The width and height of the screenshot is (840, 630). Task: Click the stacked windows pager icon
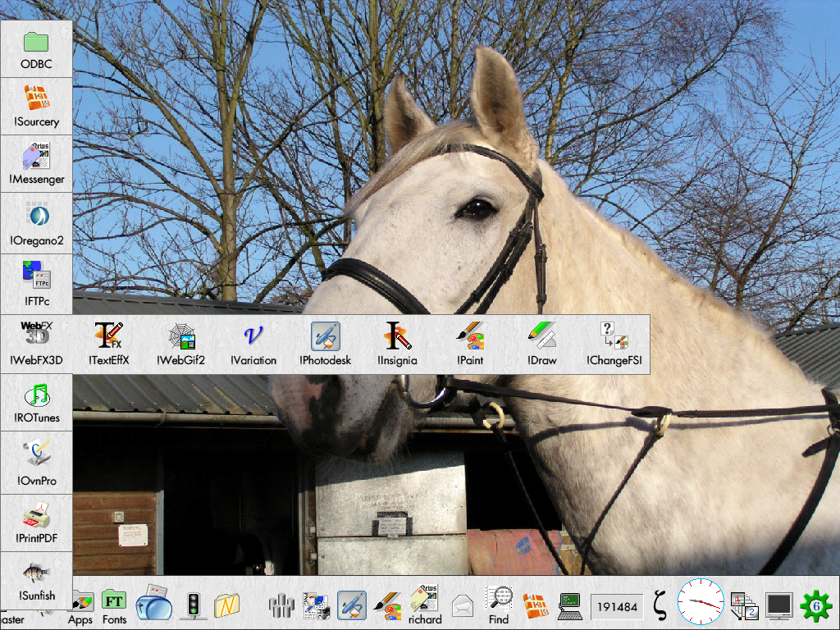(x=744, y=606)
